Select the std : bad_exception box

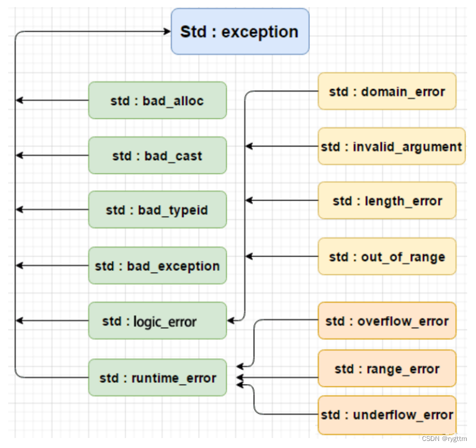coord(157,266)
